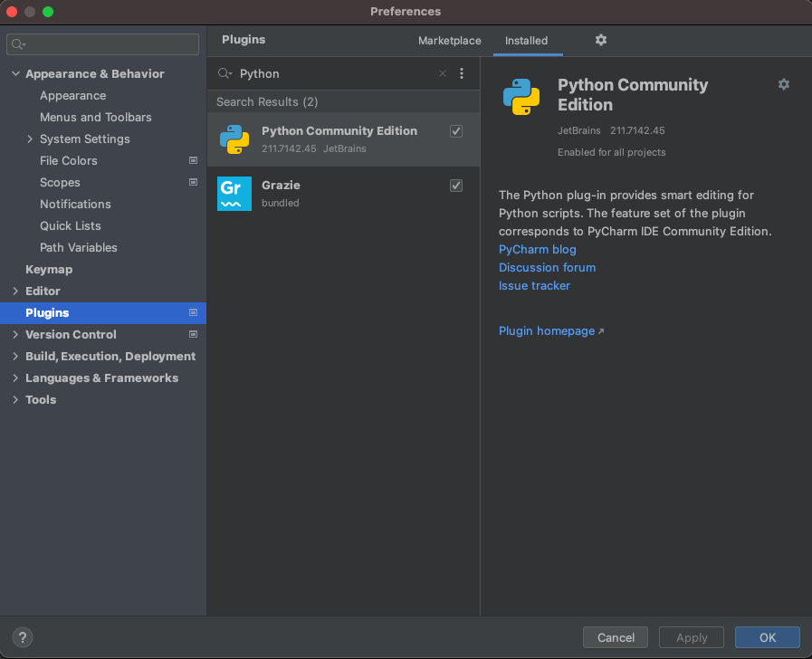The height and width of the screenshot is (659, 812).
Task: Open the Discussion forum link
Action: pos(547,268)
